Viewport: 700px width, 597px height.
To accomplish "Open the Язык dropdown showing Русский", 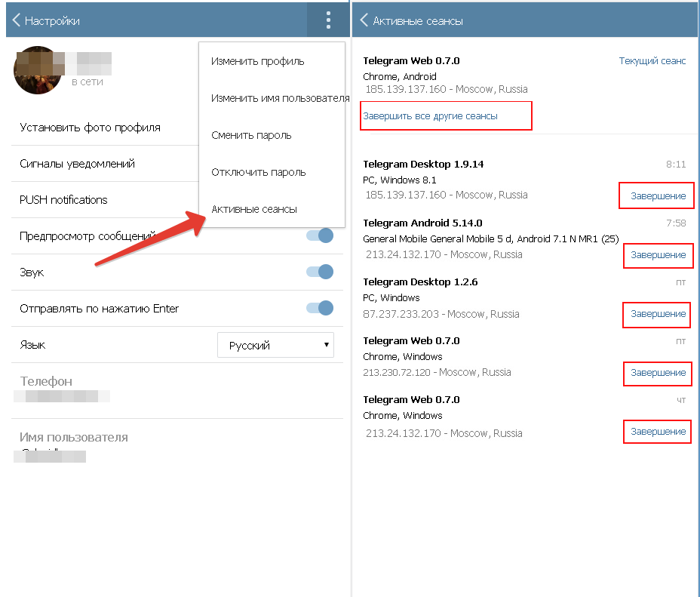I will pyautogui.click(x=275, y=345).
